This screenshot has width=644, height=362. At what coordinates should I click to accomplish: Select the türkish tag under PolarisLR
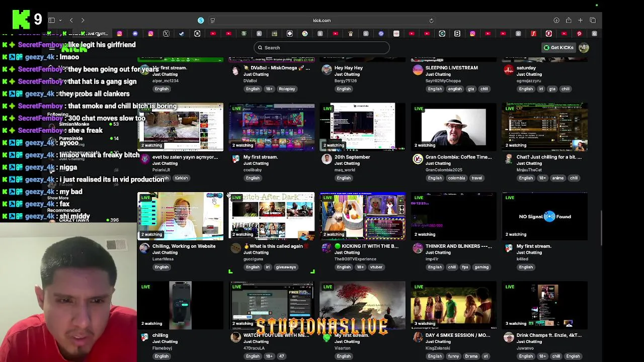click(x=181, y=178)
